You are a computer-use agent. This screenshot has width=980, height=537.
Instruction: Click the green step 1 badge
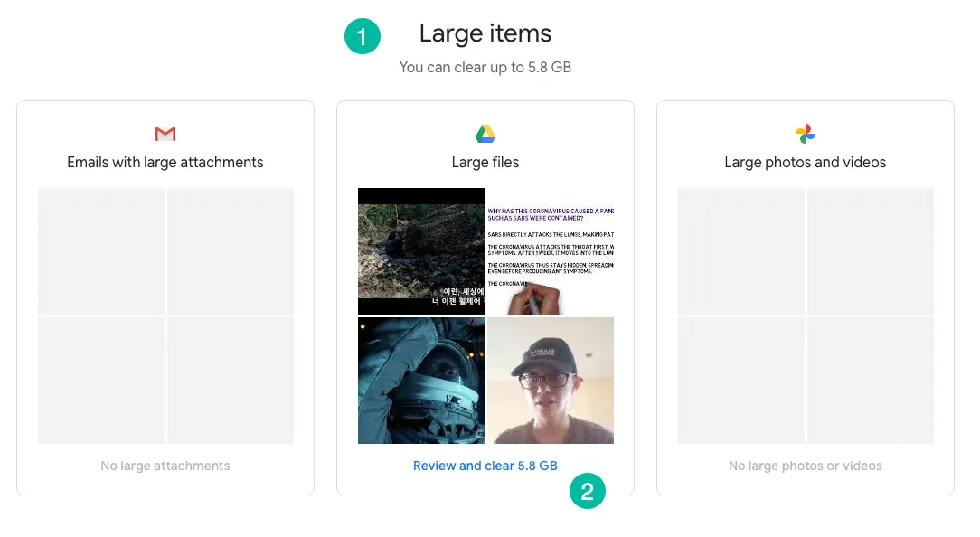pyautogui.click(x=362, y=36)
